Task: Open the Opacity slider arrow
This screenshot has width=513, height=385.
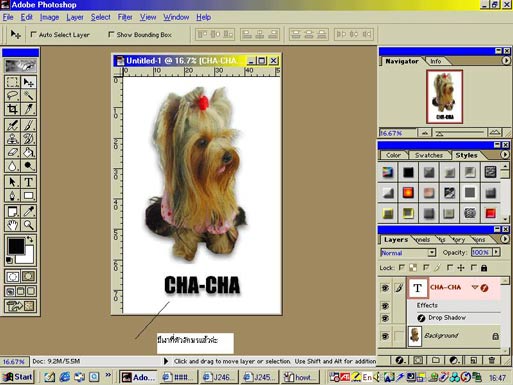Action: click(497, 252)
